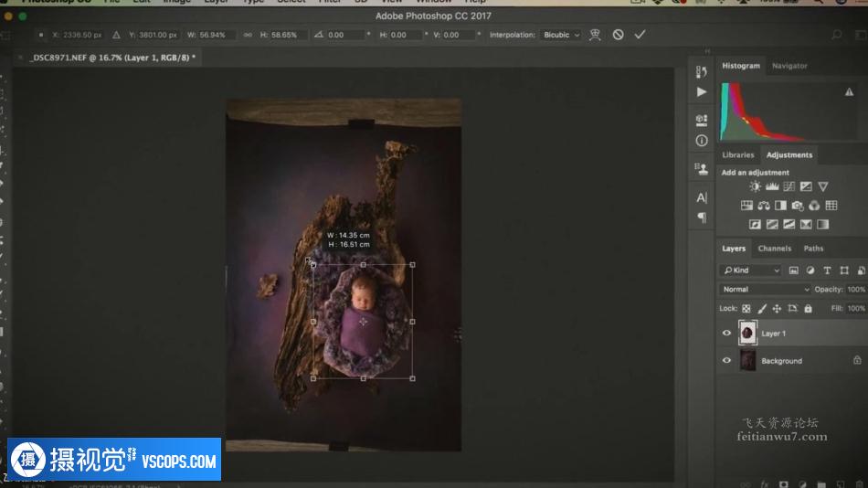
Task: Click the width percentage field
Action: tap(216, 35)
